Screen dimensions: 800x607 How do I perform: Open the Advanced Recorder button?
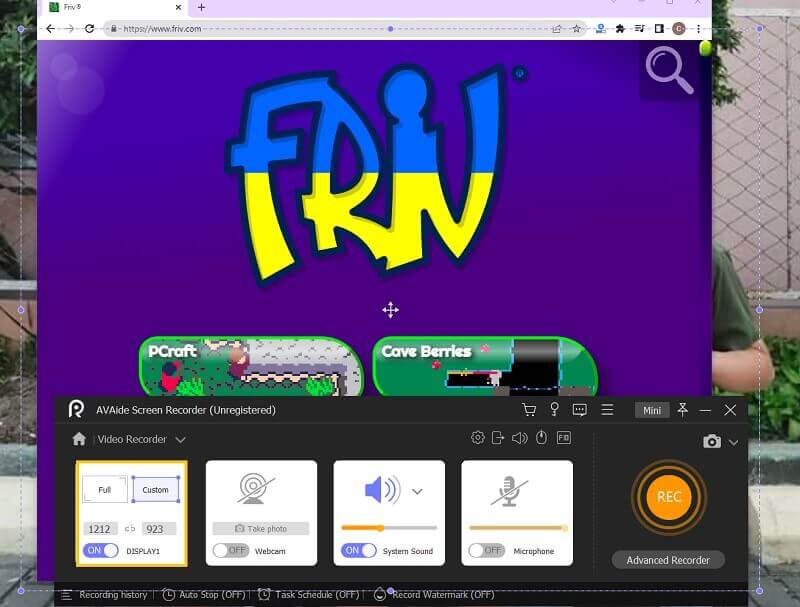668,560
